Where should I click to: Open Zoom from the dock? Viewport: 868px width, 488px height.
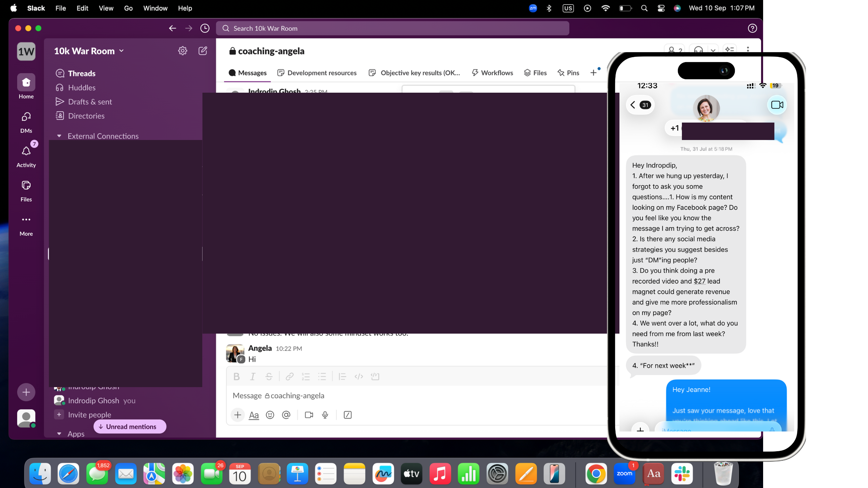[x=624, y=473]
